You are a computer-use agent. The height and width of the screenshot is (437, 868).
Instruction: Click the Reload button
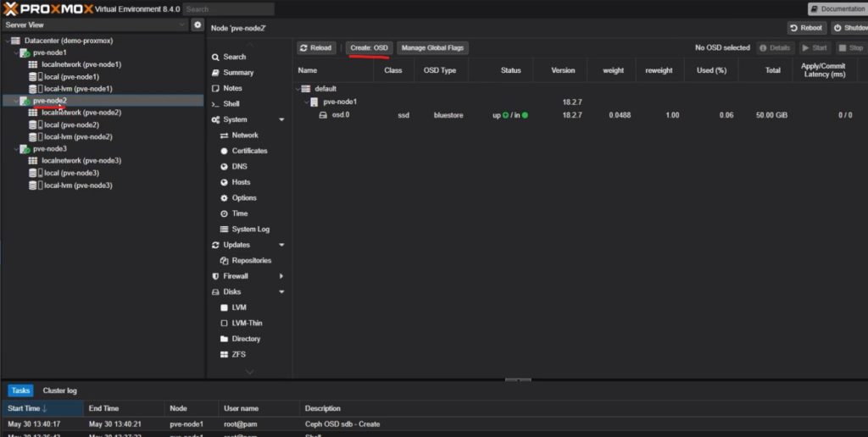316,48
